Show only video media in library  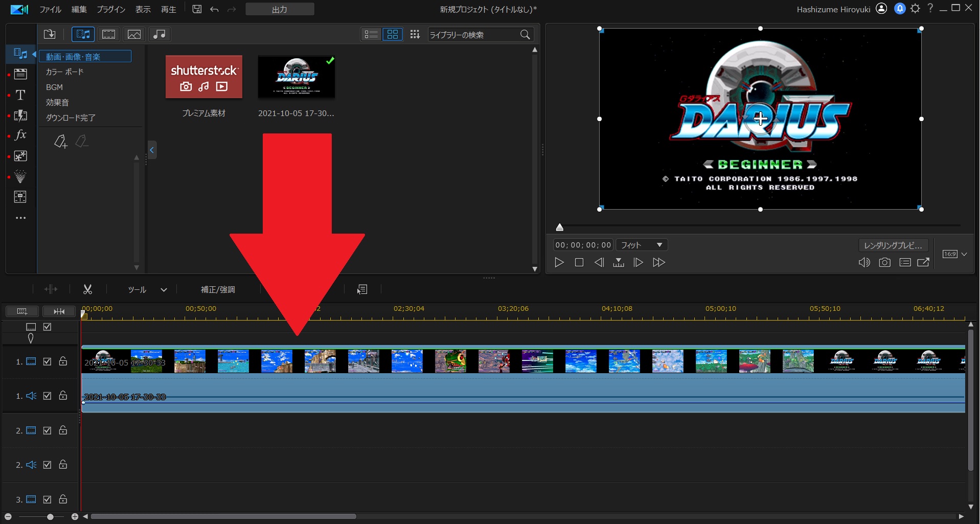(108, 34)
